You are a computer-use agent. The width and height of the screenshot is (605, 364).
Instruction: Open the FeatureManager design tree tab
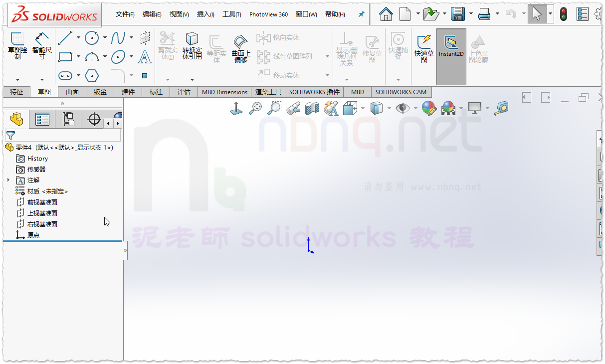tap(16, 119)
